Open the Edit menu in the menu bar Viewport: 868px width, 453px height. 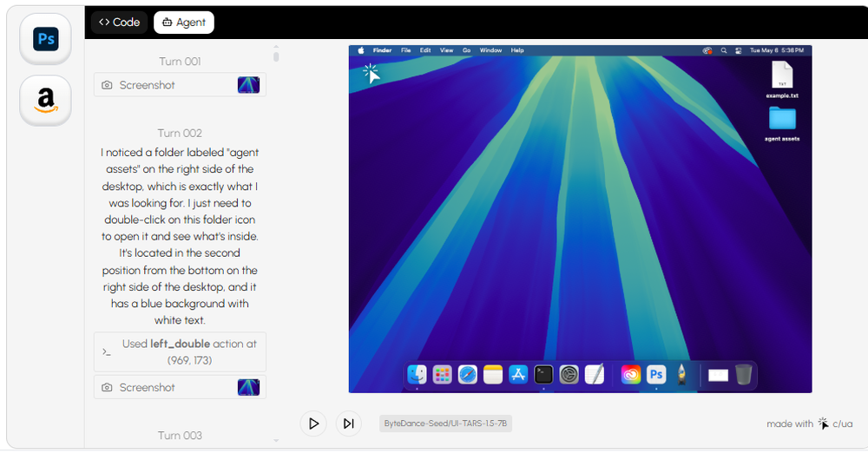point(425,50)
